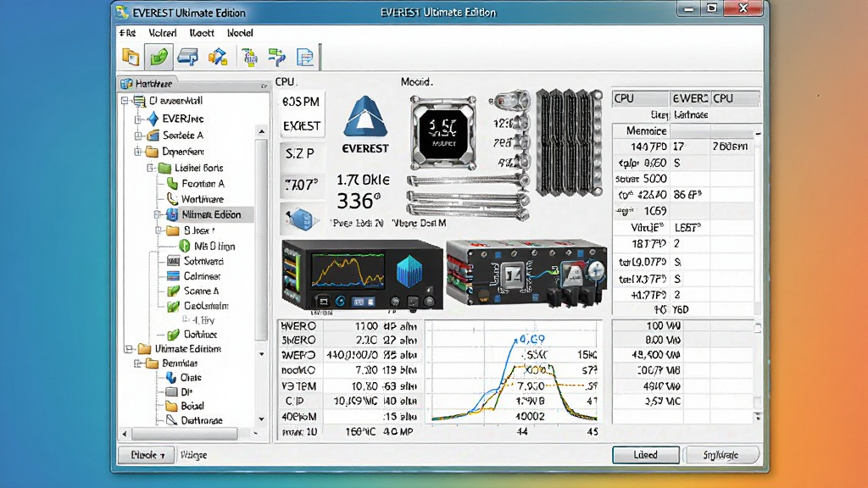Collapse the Benrlstar folder node

(x=138, y=363)
